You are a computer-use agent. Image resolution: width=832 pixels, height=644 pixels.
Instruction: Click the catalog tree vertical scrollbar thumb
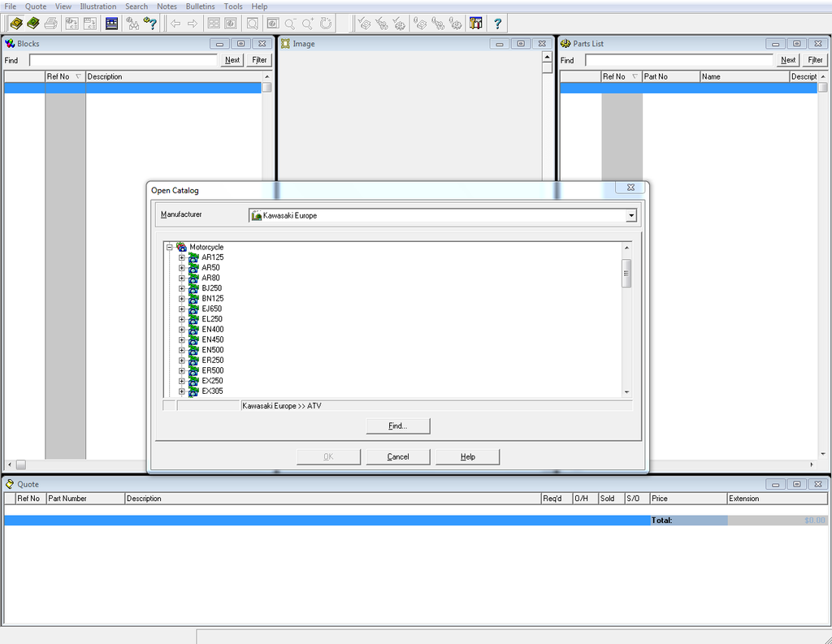click(626, 273)
